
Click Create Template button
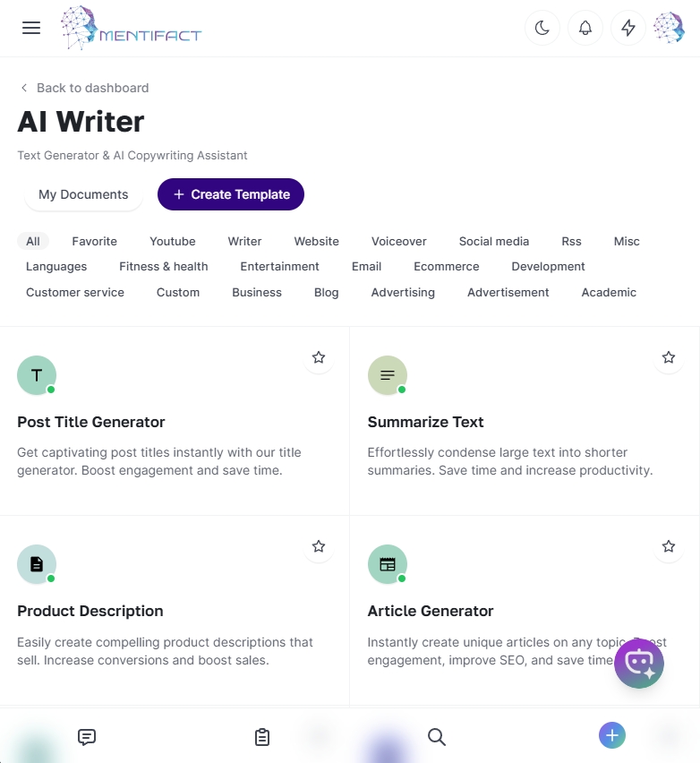click(x=231, y=194)
